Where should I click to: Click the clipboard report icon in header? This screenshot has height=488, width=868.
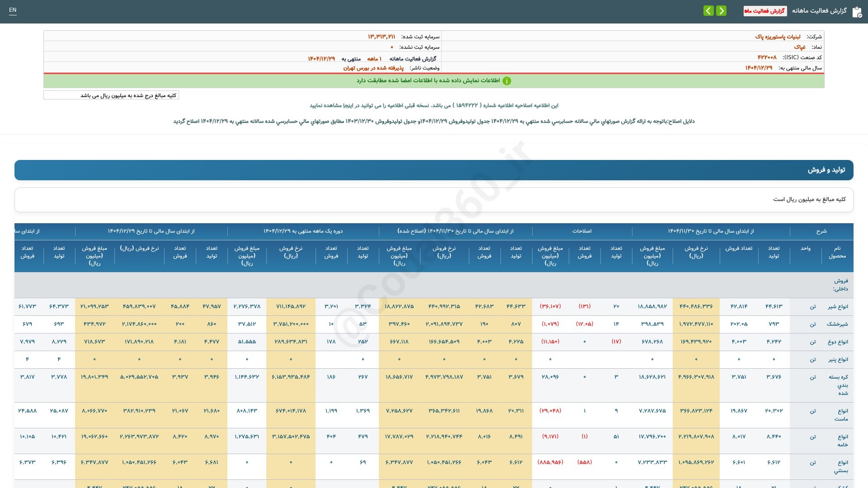[x=857, y=12]
